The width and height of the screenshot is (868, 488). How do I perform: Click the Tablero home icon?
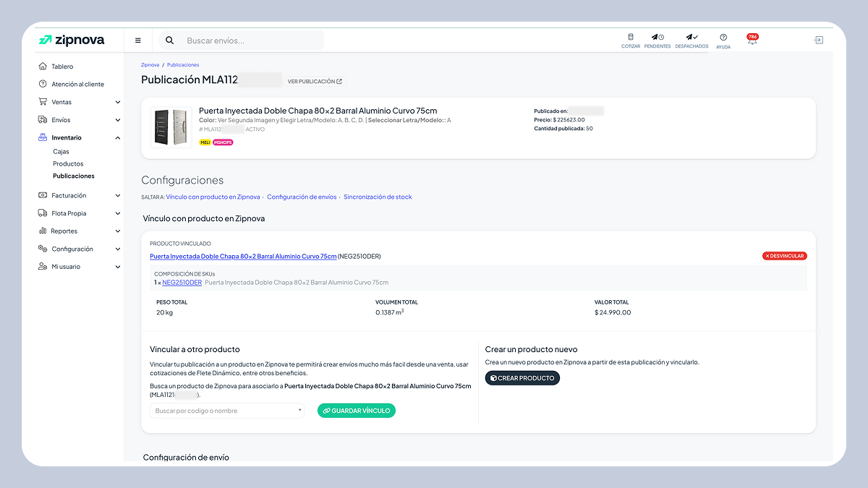[x=43, y=67]
